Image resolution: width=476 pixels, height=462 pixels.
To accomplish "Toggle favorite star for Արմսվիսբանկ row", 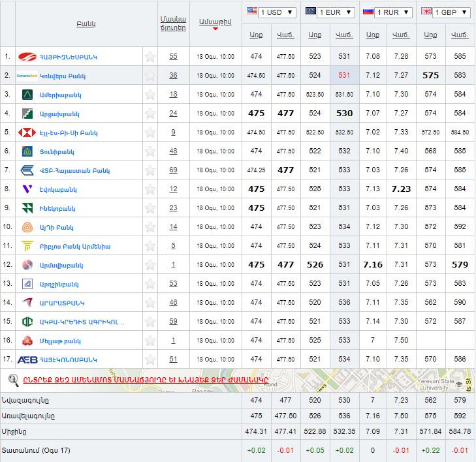I will tap(150, 265).
